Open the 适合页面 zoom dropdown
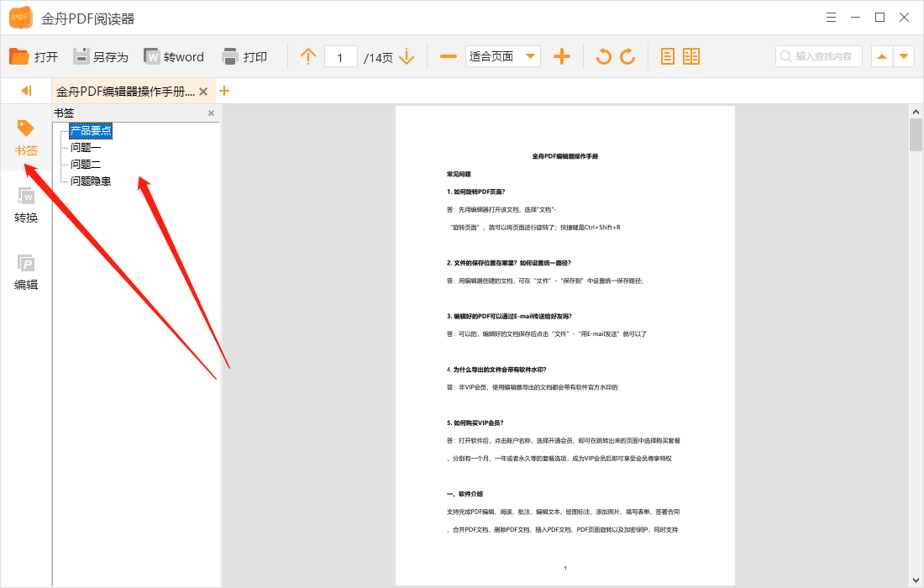The image size is (924, 588). coord(502,55)
